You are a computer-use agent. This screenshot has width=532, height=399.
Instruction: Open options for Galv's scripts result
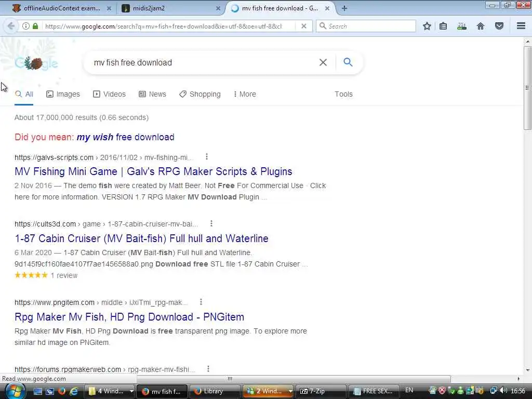207,157
